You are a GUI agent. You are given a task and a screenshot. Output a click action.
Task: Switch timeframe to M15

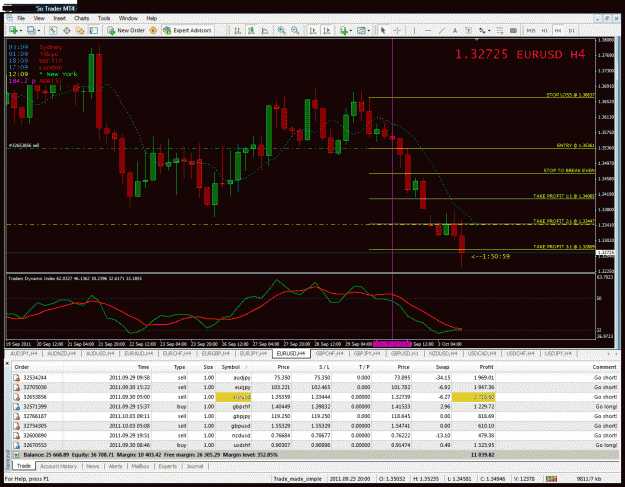pos(531,31)
